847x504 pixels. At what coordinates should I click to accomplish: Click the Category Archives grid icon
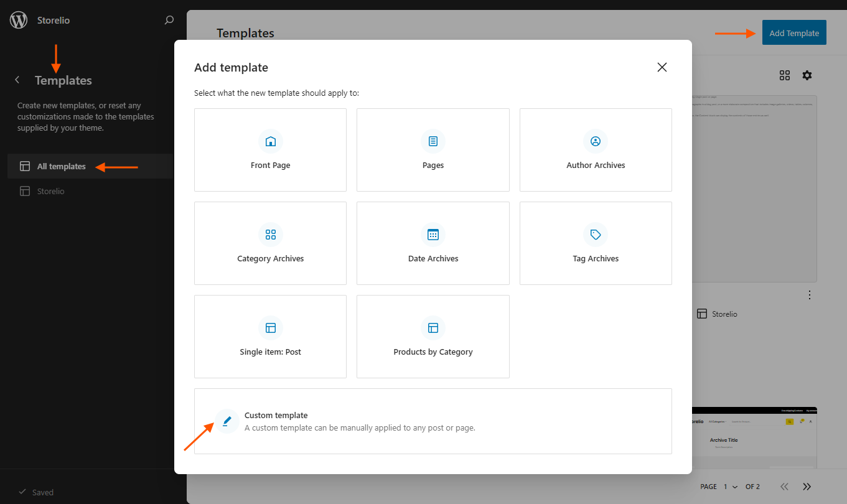tap(271, 235)
